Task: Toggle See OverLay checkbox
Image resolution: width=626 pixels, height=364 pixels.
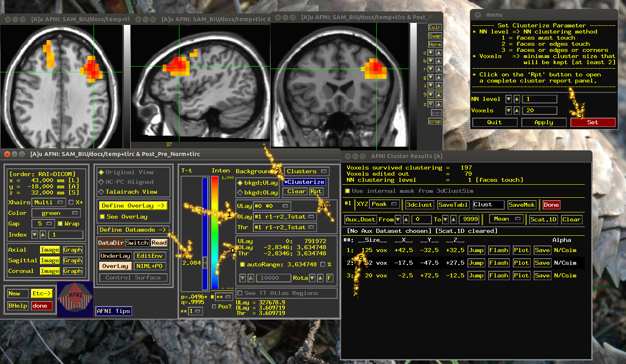Action: click(x=103, y=217)
